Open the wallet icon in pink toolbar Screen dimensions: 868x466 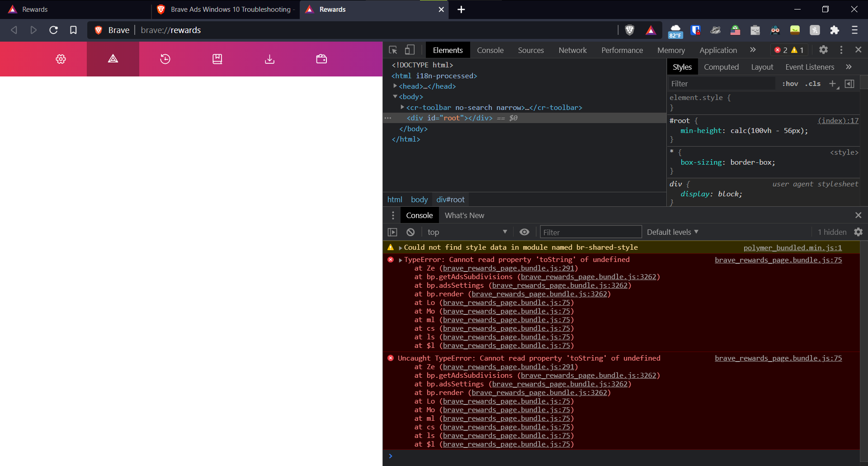(x=321, y=59)
